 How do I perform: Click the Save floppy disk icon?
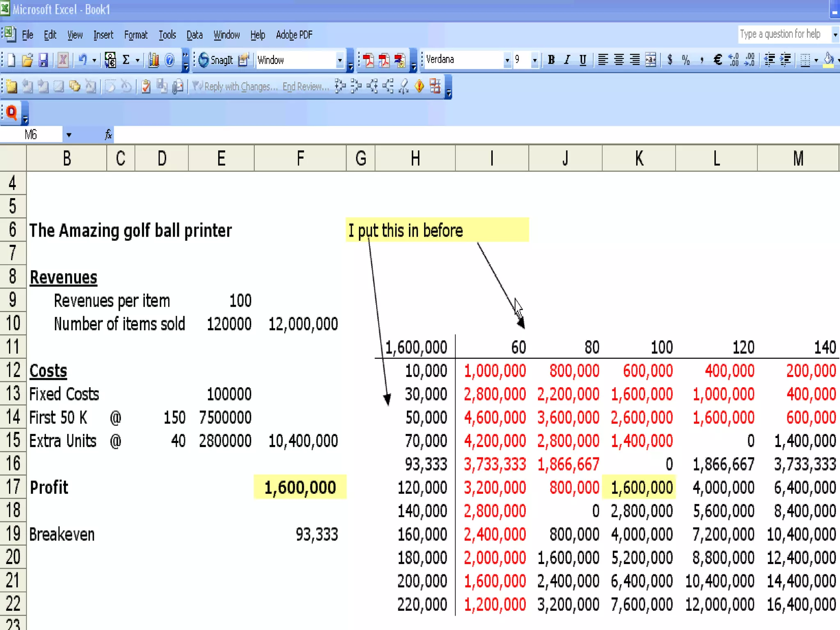tap(43, 60)
